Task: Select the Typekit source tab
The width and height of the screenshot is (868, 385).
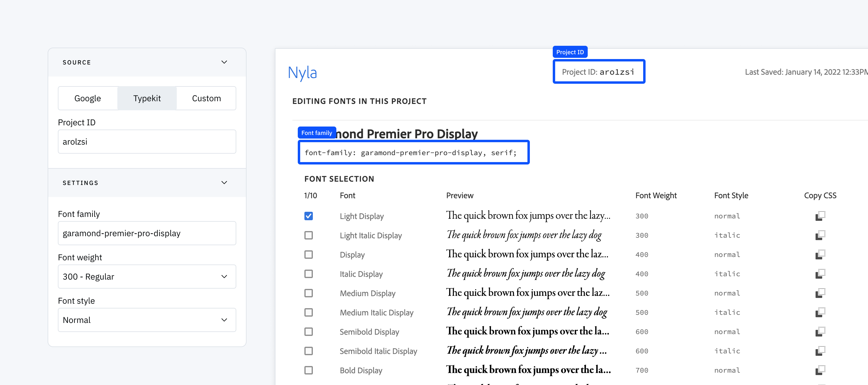Action: 147,99
